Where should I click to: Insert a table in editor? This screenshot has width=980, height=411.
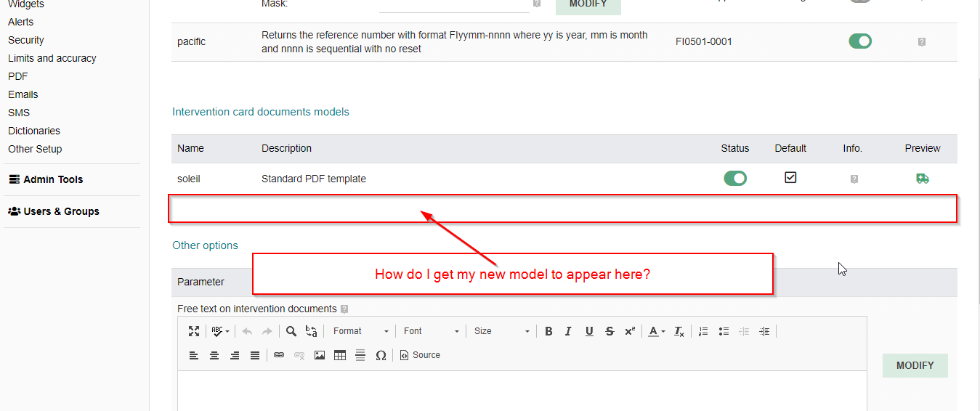[x=340, y=355]
